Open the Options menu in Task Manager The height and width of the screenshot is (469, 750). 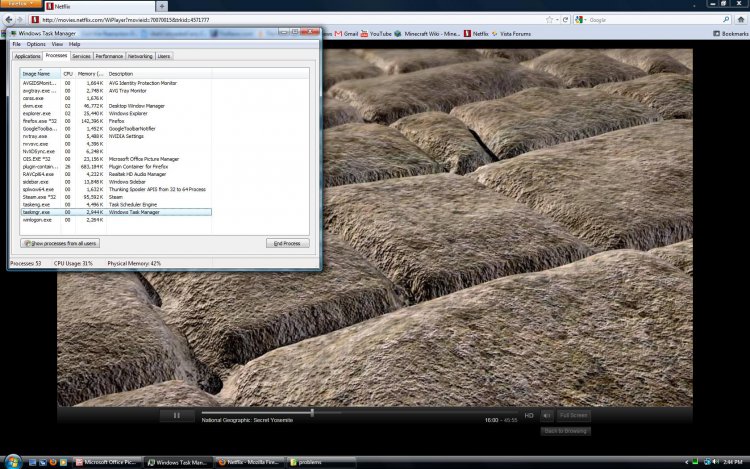point(36,44)
